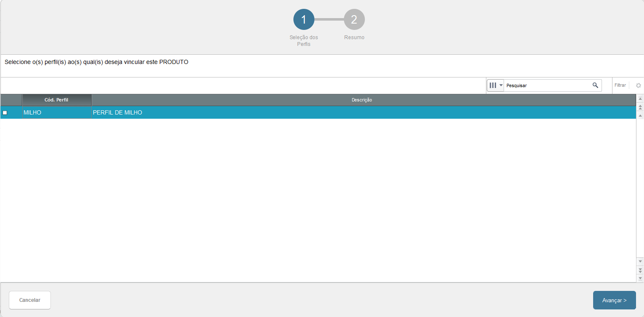The height and width of the screenshot is (317, 644).
Task: Move up one row single arrow
Action: coord(640,115)
